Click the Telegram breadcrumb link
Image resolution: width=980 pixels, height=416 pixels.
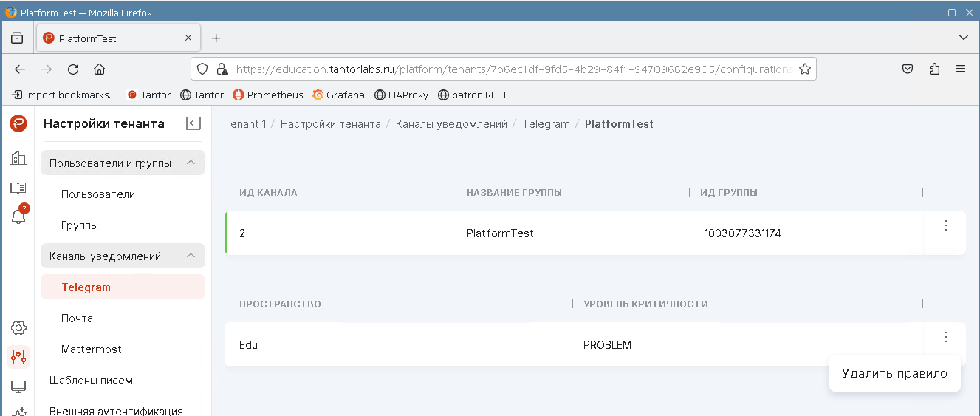(546, 124)
